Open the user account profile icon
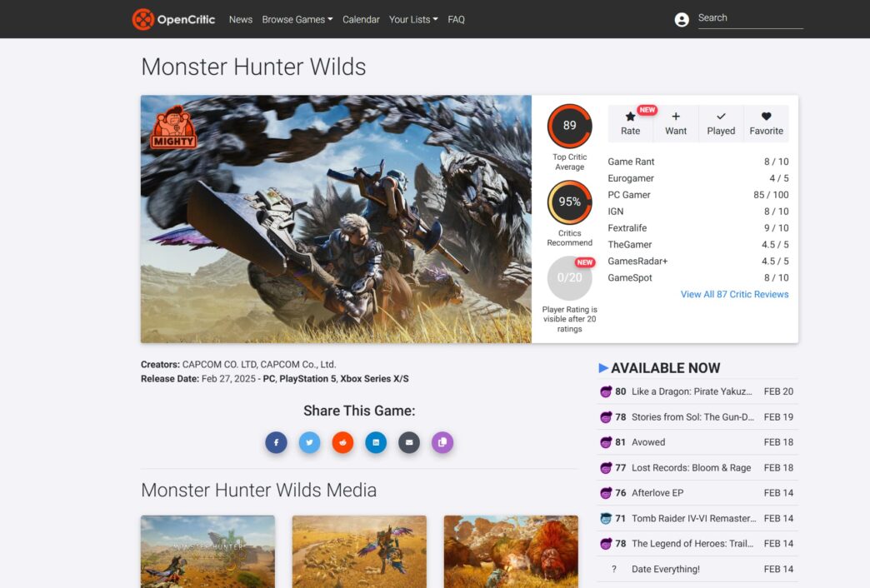870x588 pixels. coord(682,19)
